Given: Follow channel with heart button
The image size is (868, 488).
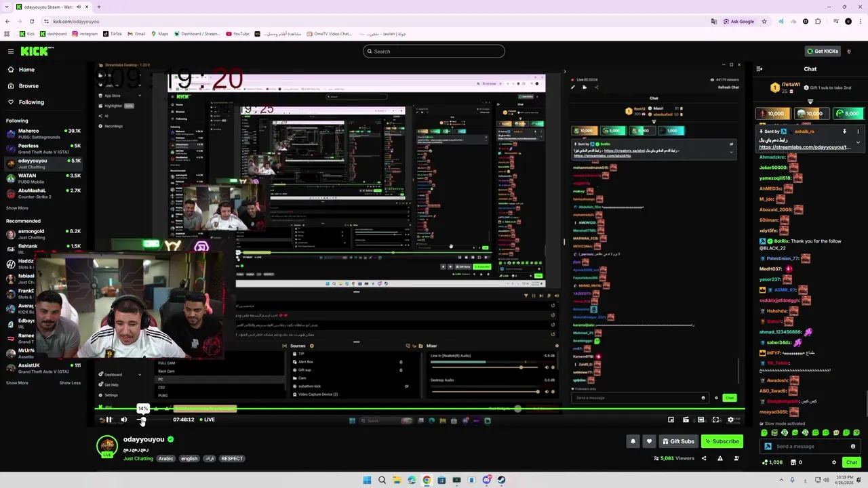Looking at the screenshot, I should tap(649, 441).
